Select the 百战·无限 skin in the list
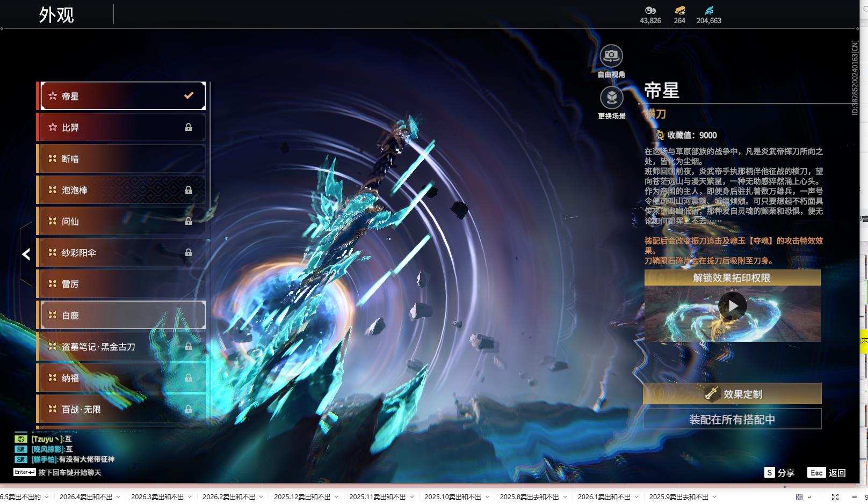Image resolution: width=868 pixels, height=504 pixels. point(123,409)
